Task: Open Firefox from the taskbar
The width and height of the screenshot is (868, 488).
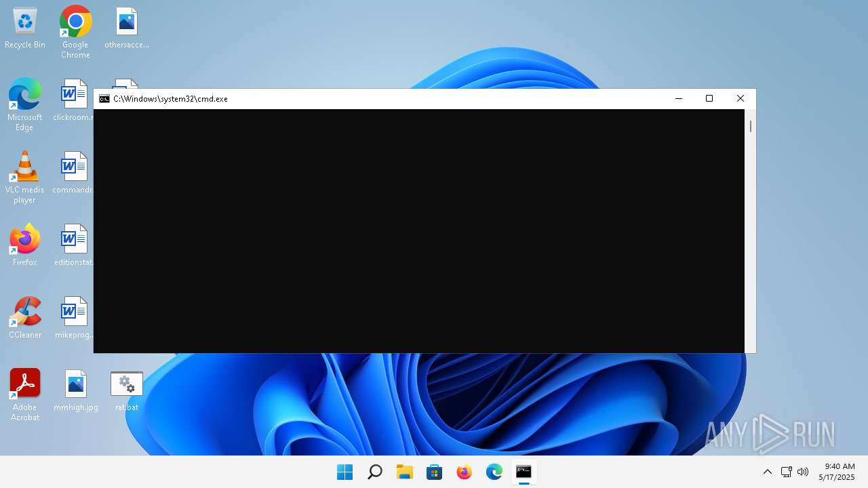Action: (464, 472)
